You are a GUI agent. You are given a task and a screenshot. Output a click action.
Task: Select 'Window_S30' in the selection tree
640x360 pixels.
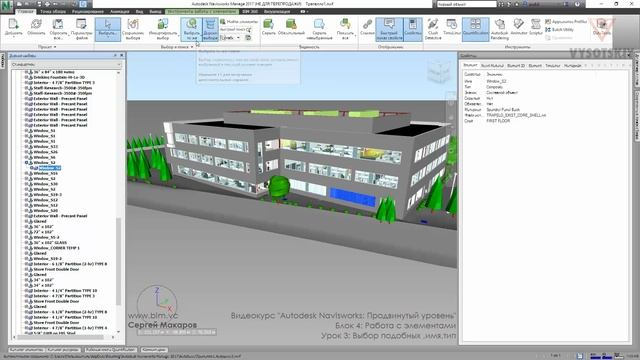tap(45, 184)
